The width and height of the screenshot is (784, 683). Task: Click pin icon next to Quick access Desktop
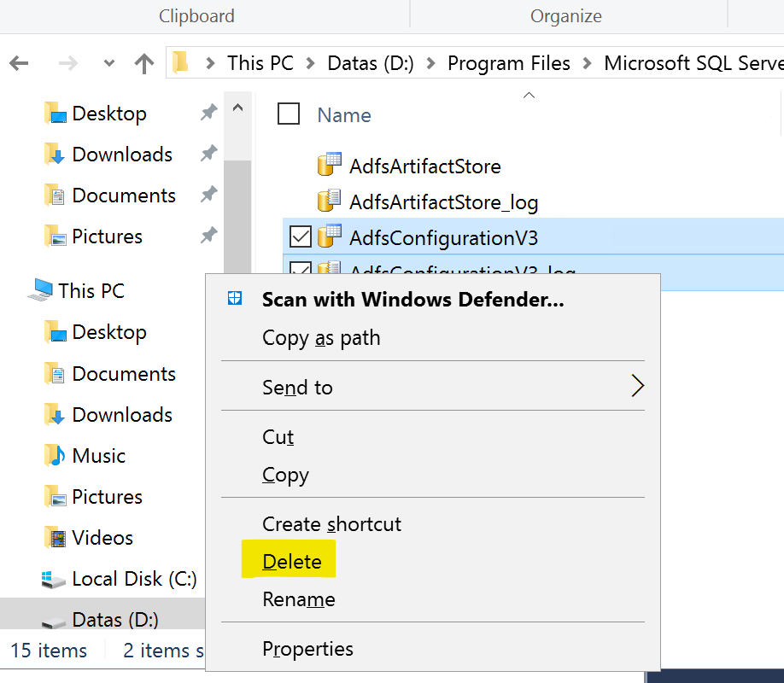tap(209, 112)
